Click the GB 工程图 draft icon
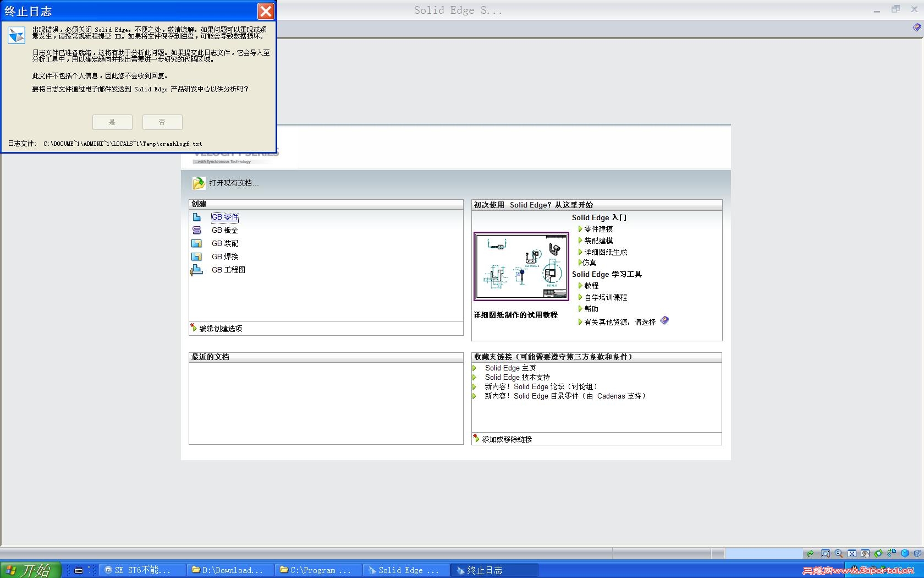Screen dimensions: 924x578 pyautogui.click(x=196, y=270)
